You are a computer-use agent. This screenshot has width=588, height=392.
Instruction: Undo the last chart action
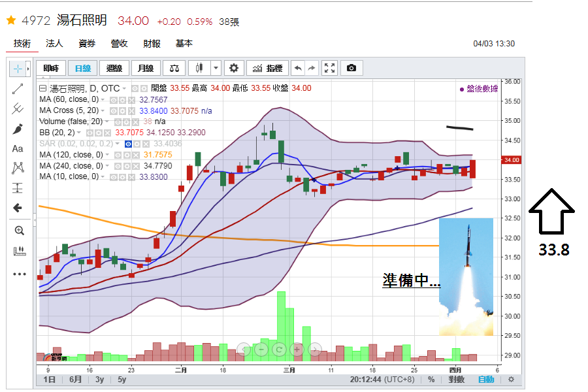pos(298,68)
